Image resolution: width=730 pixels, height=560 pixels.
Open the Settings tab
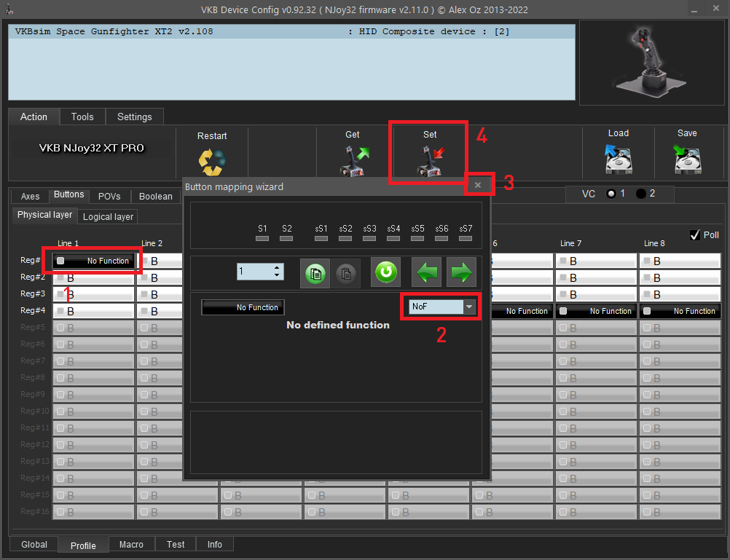tap(135, 117)
